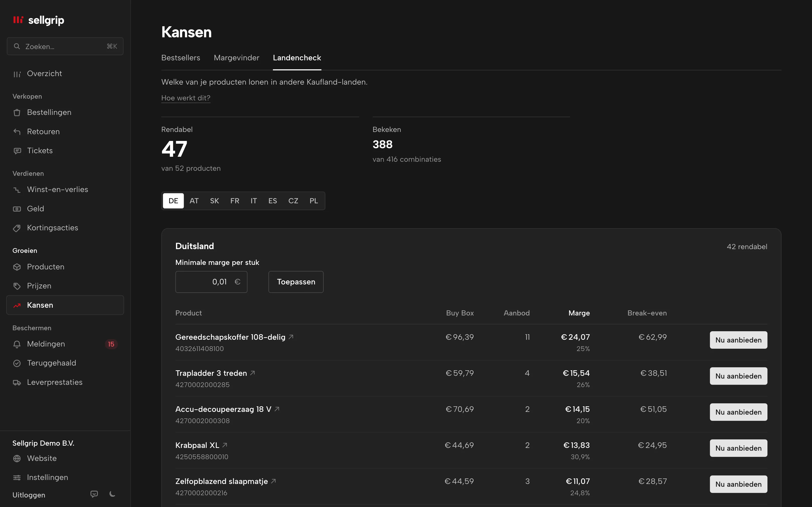Click Toepassen button
The height and width of the screenshot is (507, 812).
296,282
